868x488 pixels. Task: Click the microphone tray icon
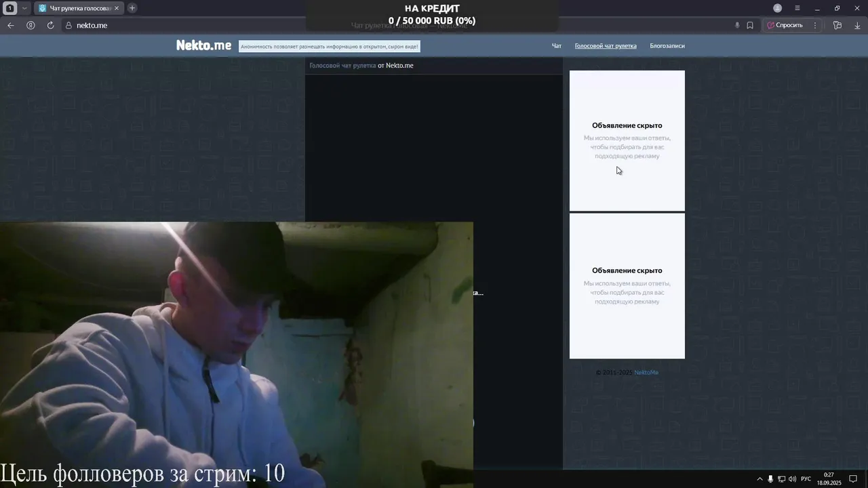[770, 479]
